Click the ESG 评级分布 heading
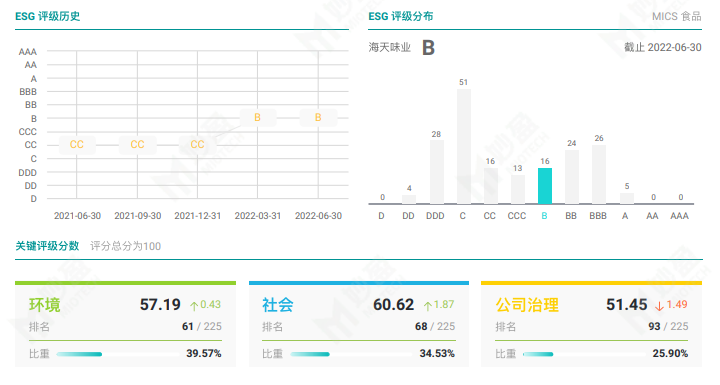Screen dimensions: 720x385 click(x=401, y=17)
